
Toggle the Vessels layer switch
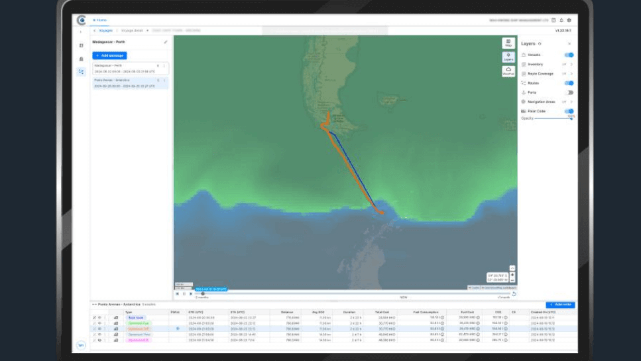[569, 55]
